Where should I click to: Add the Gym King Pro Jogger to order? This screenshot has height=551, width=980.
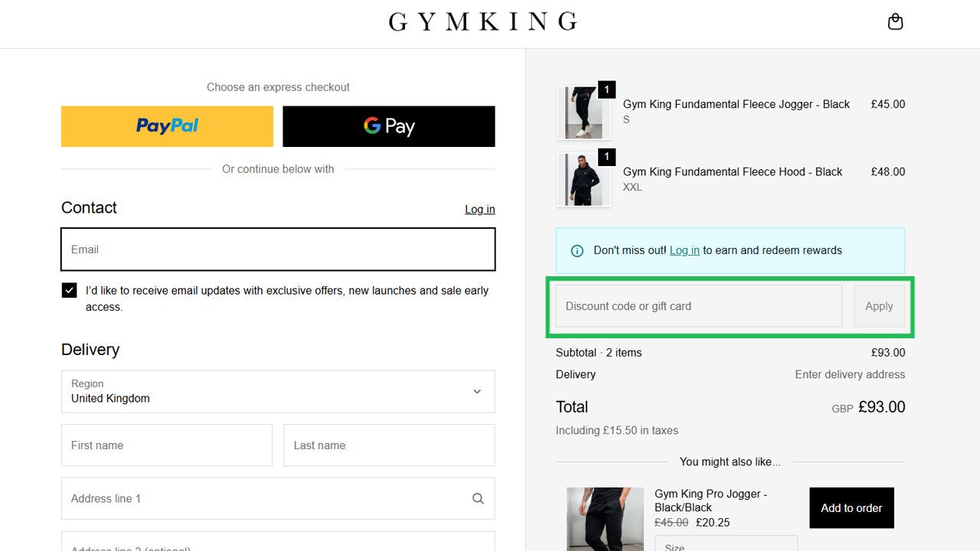(851, 507)
